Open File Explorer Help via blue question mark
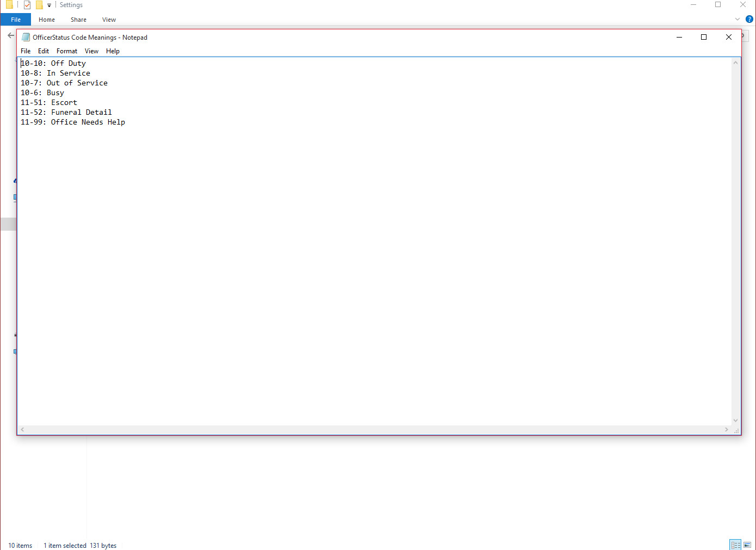Viewport: 756px width, 550px height. pyautogui.click(x=749, y=19)
